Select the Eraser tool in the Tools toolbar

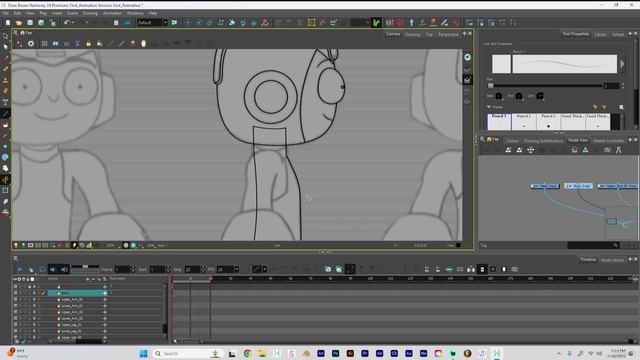[5, 91]
